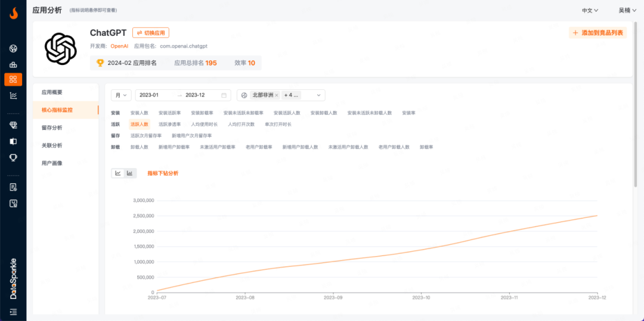Open the trophy icon in left sidebar
The height and width of the screenshot is (321, 644).
click(x=13, y=157)
